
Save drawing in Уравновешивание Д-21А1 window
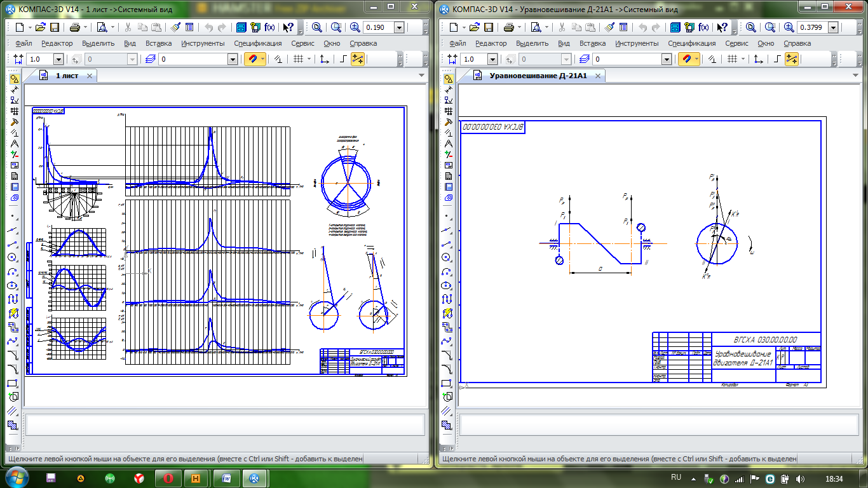pos(489,27)
